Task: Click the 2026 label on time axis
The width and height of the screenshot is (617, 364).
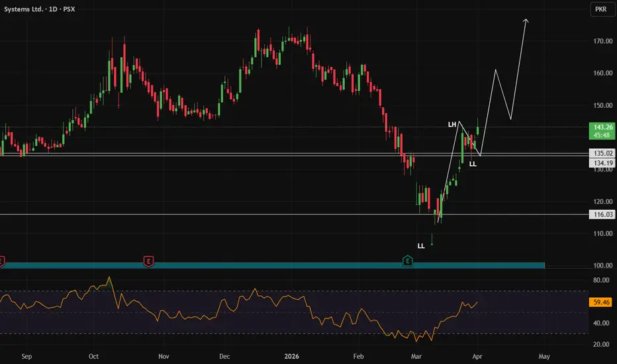Action: [x=291, y=356]
